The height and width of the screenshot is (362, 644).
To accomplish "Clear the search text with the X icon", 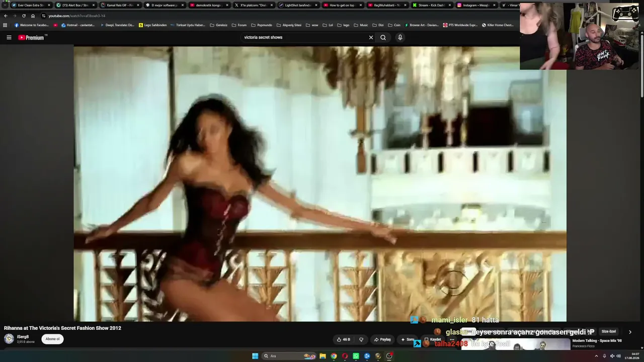I will (371, 37).
